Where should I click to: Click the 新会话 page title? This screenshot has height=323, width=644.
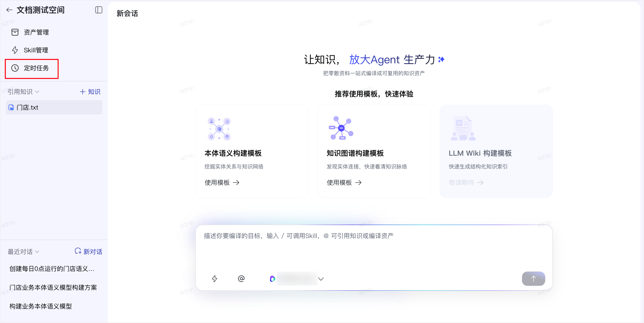tap(127, 13)
